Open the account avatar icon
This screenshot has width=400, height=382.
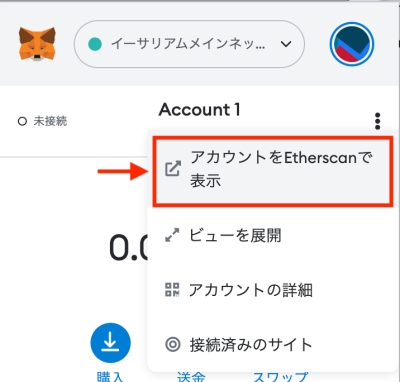pyautogui.click(x=352, y=44)
